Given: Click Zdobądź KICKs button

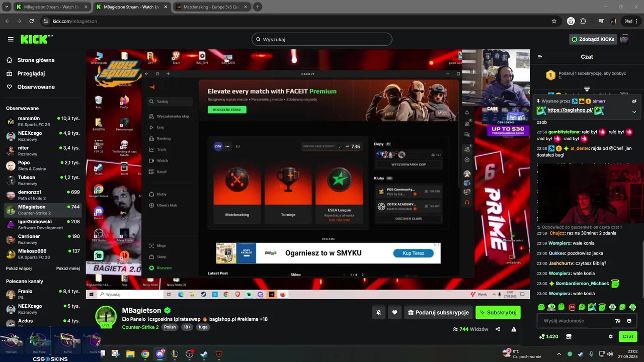Looking at the screenshot, I should [x=593, y=39].
